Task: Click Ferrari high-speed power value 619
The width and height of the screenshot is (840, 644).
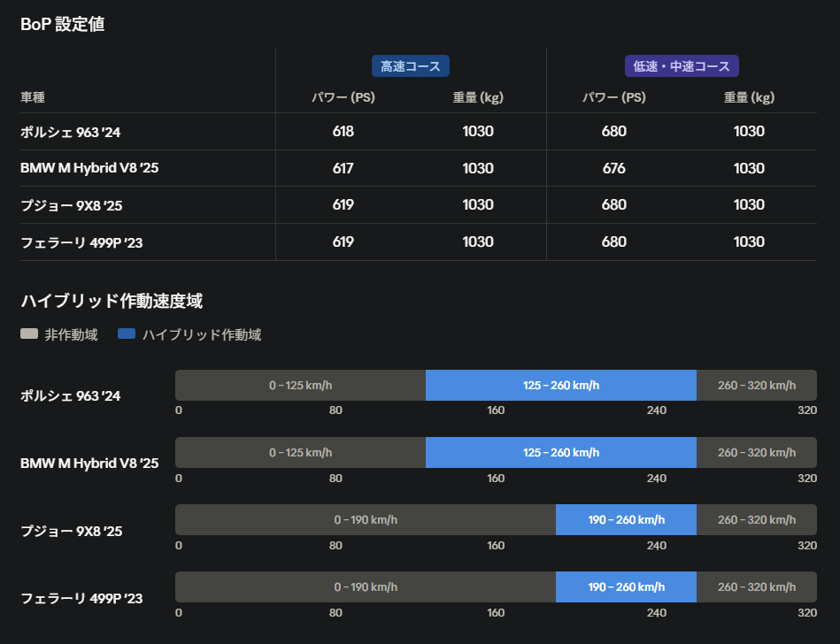Action: (x=343, y=241)
